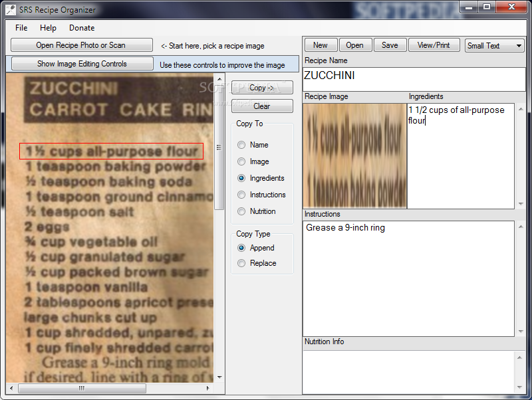Click the SRS Recipe Organizer title icon
Image resolution: width=532 pixels, height=400 pixels.
[11, 9]
